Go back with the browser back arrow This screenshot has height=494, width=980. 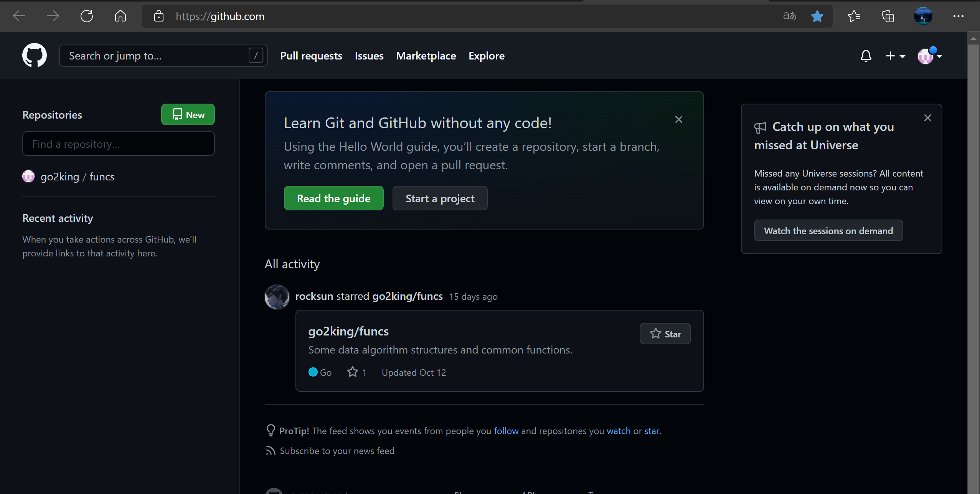[x=19, y=16]
